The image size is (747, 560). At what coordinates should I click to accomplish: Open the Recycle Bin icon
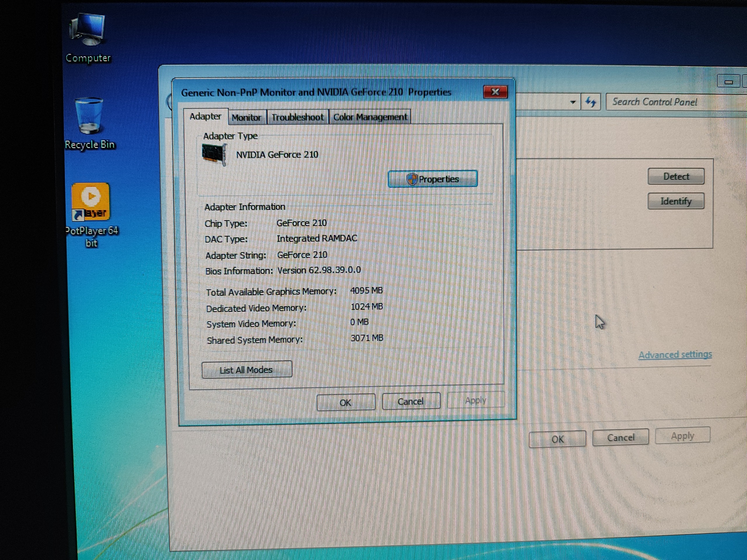(89, 116)
